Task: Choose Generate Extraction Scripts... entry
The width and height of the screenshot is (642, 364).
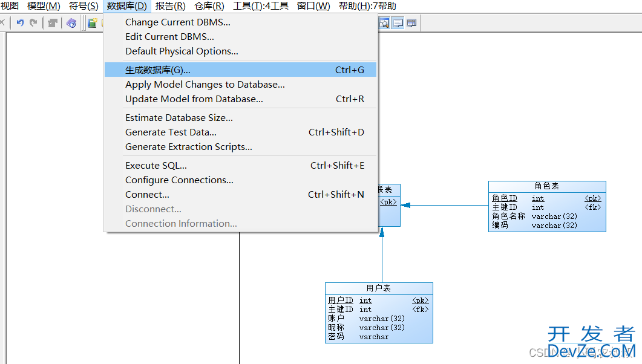Action: 240,147
